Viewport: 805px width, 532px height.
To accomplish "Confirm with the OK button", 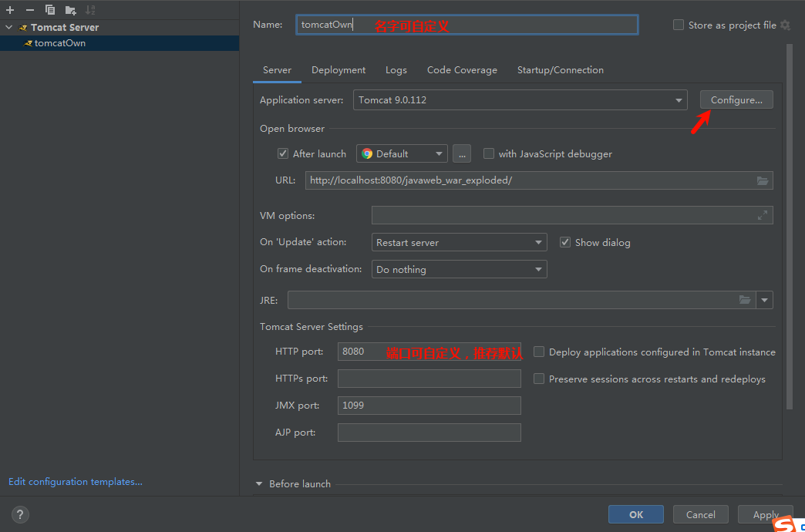I will tap(635, 514).
